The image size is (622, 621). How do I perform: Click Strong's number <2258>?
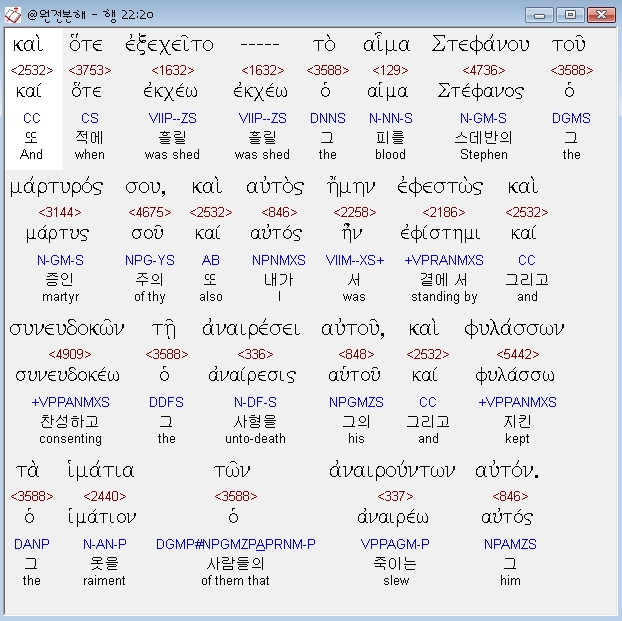(x=355, y=212)
